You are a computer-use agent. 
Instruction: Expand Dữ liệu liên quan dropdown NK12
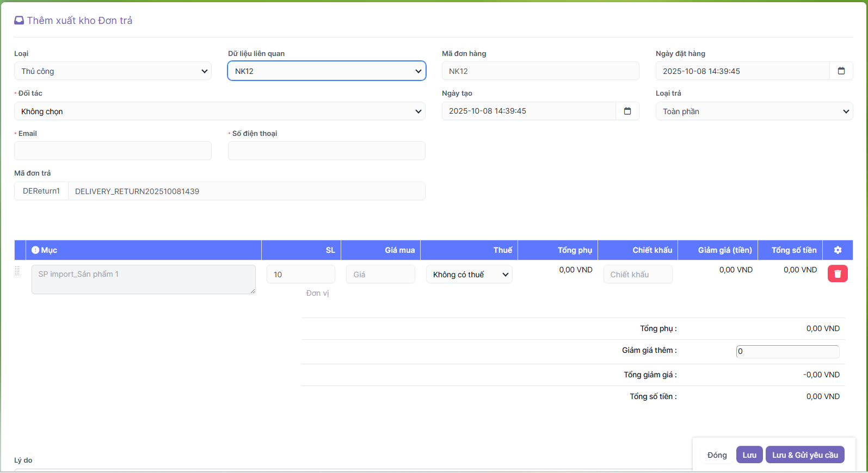(x=327, y=71)
